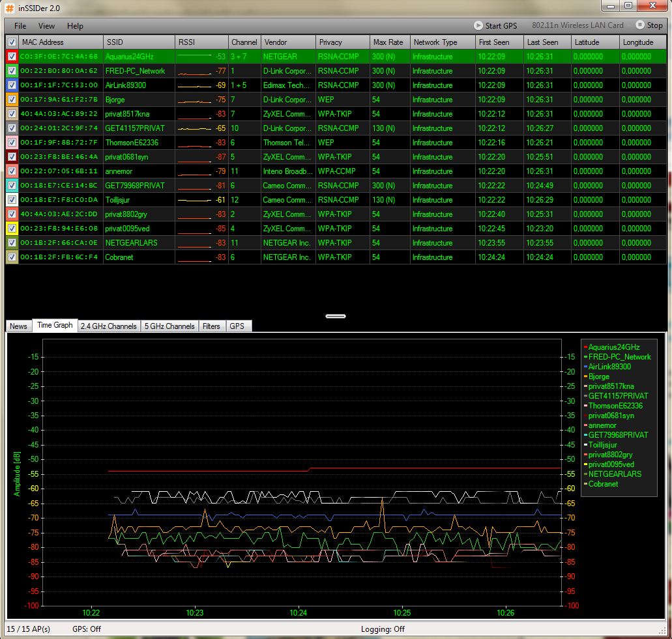Uncheck the Aquarius24GHz network checkbox
The height and width of the screenshot is (639, 672).
12,57
